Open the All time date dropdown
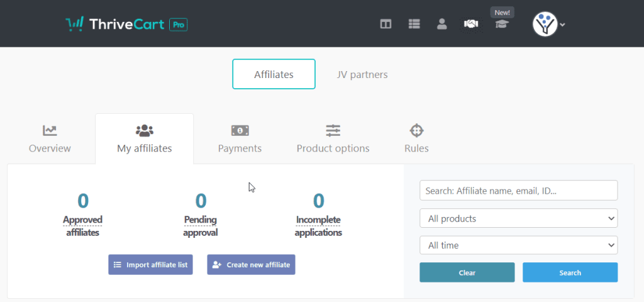 pos(518,245)
